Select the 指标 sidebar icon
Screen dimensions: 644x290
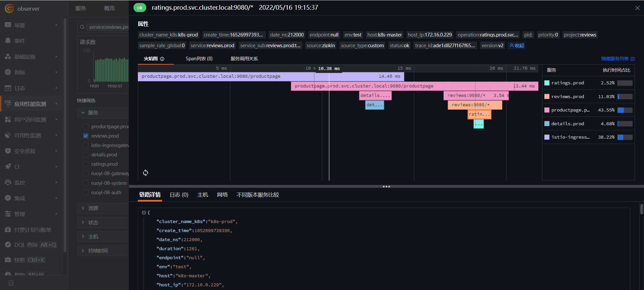click(8, 72)
